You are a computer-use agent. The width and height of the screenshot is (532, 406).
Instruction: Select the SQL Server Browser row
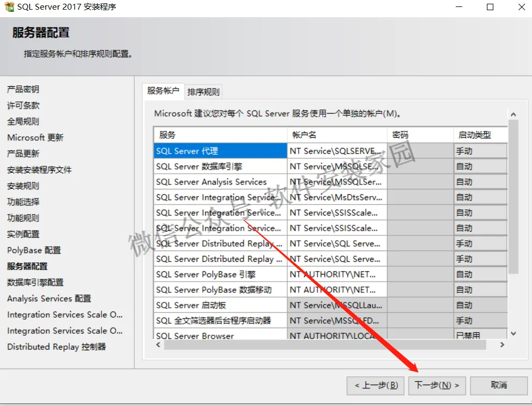[220, 334]
